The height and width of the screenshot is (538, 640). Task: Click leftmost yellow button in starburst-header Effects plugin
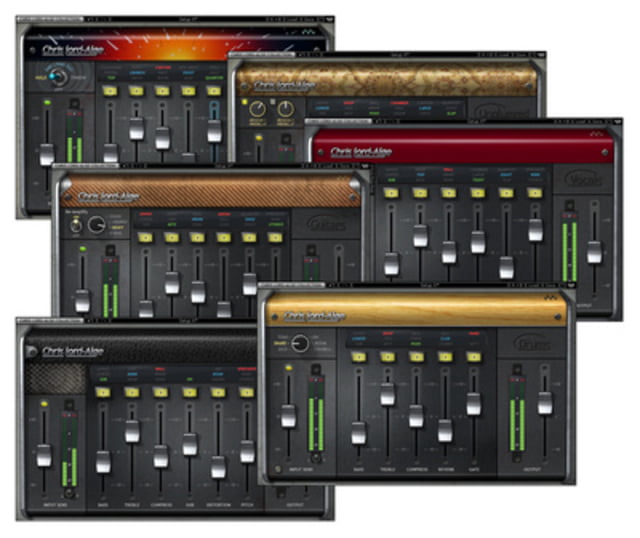110,91
